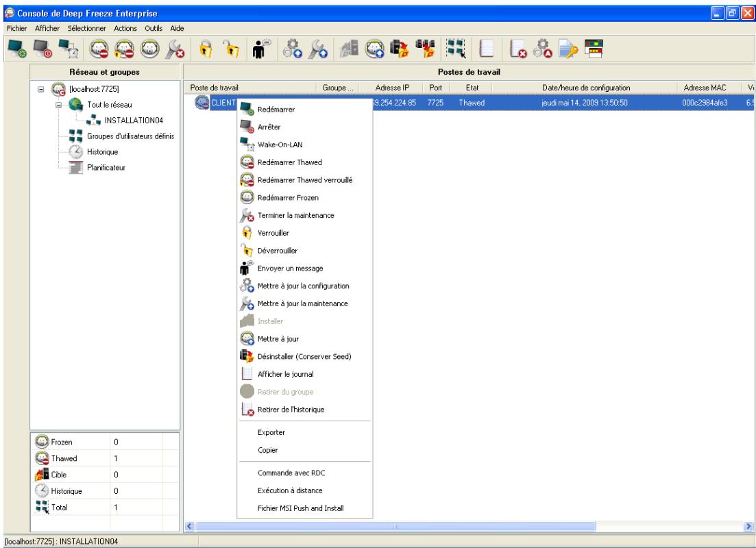The height and width of the screenshot is (548, 756).
Task: Click toolbar Reboot Thawed Locked bear icon
Action: pyautogui.click(x=124, y=49)
